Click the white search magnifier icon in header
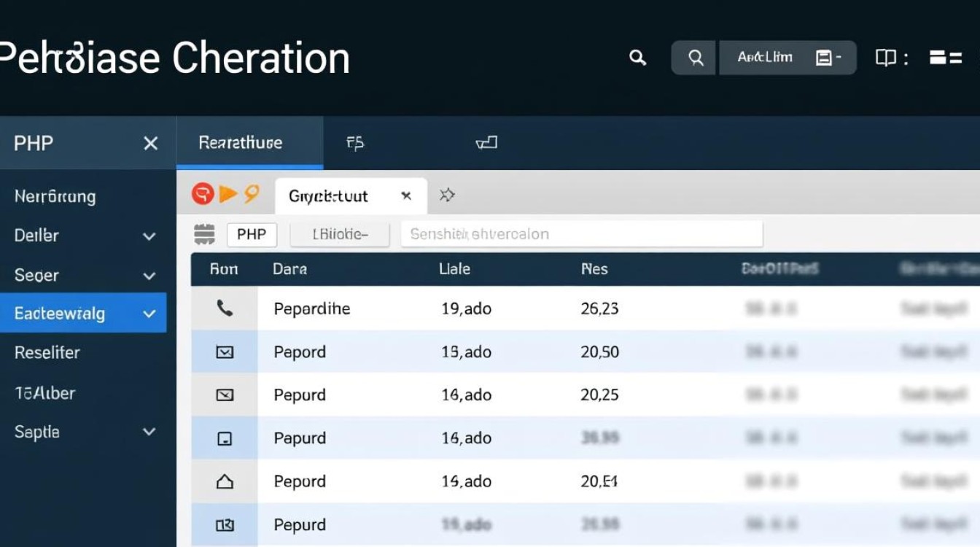The image size is (980, 547). click(638, 58)
